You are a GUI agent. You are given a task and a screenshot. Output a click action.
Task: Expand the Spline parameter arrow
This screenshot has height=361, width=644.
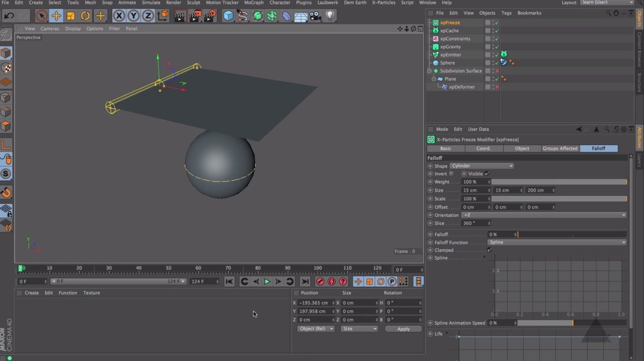click(484, 257)
